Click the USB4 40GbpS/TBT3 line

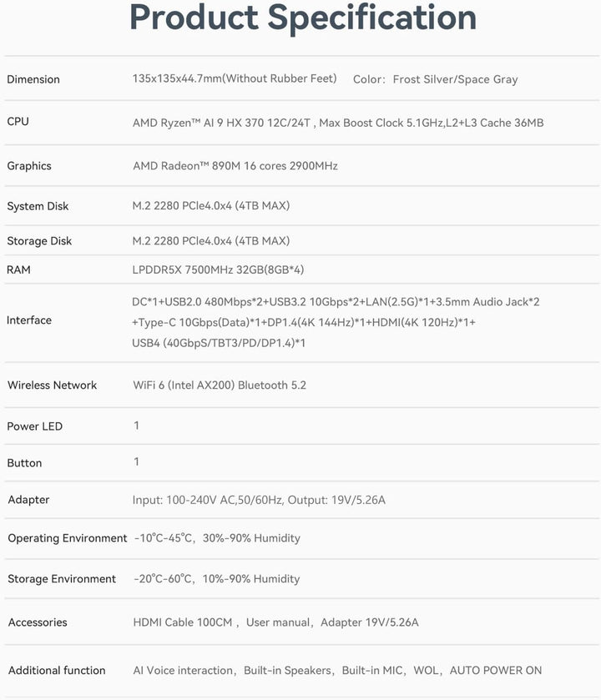pos(219,343)
